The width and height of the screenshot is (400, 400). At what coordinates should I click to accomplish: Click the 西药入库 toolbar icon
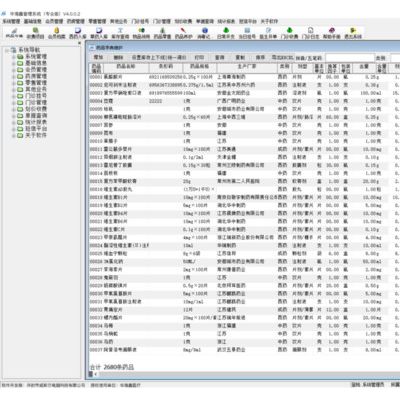point(78,33)
